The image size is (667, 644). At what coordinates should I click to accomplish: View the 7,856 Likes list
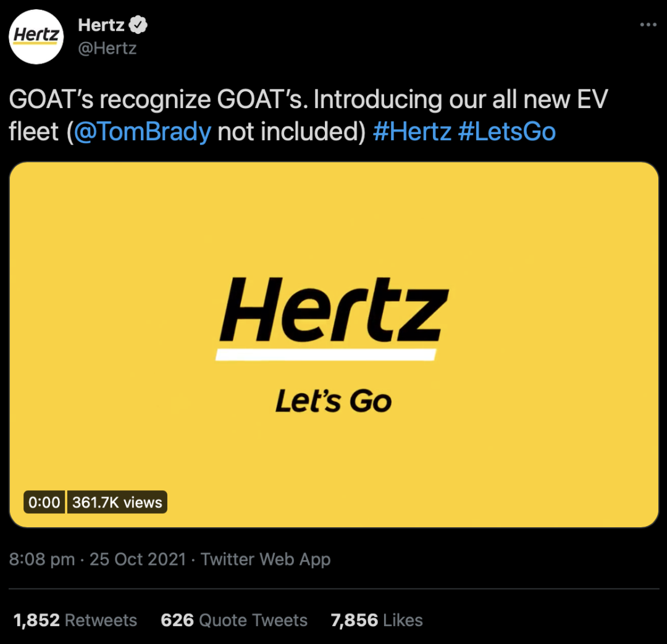click(x=377, y=620)
